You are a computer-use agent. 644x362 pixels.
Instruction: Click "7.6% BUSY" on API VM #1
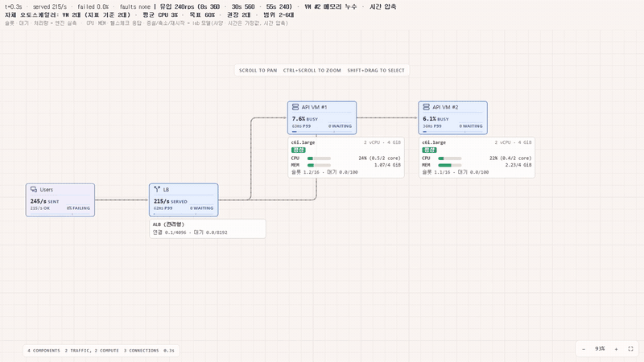[305, 118]
